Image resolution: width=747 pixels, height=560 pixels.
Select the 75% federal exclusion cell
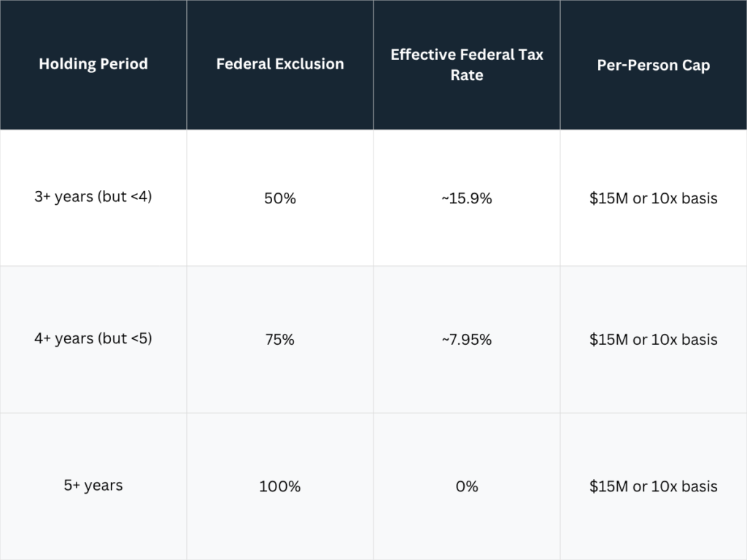[x=280, y=340]
